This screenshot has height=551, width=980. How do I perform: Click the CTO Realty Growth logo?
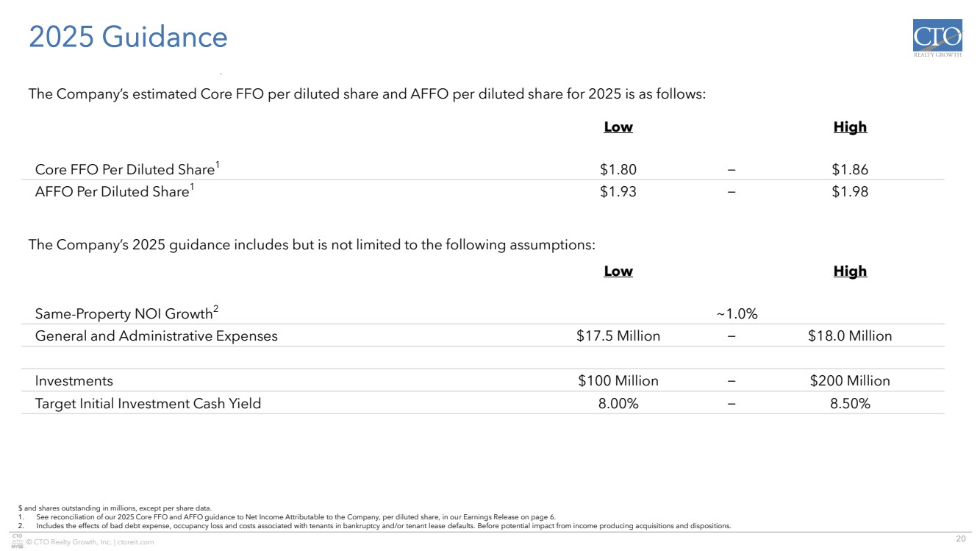(x=937, y=40)
